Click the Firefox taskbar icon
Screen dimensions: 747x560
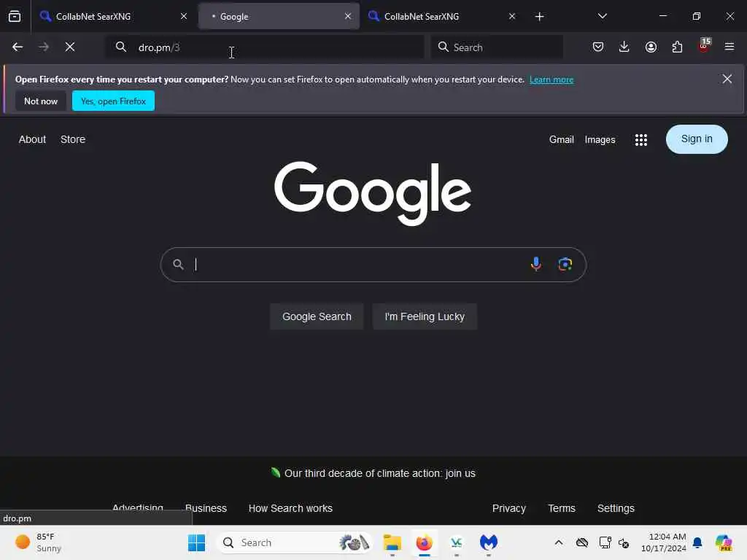(x=424, y=542)
